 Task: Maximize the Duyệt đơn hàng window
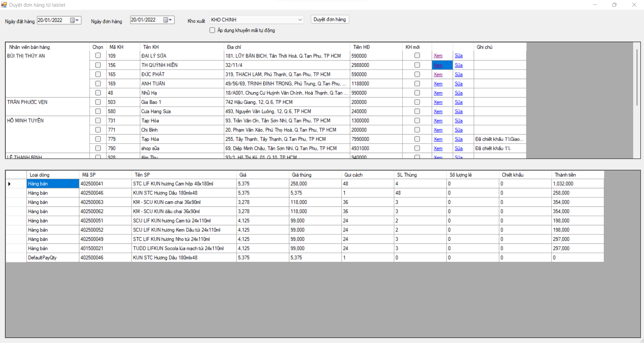[x=614, y=5]
